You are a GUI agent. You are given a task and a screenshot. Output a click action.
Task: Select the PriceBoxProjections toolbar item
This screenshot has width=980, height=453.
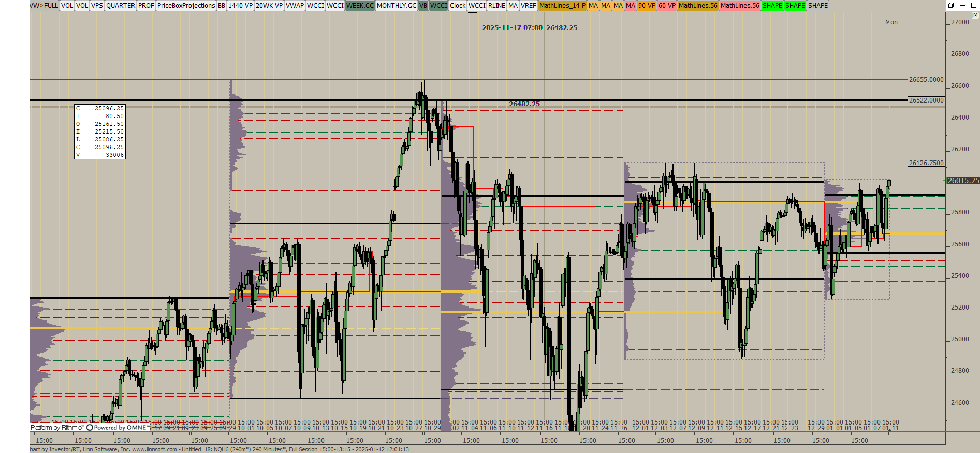tap(186, 5)
